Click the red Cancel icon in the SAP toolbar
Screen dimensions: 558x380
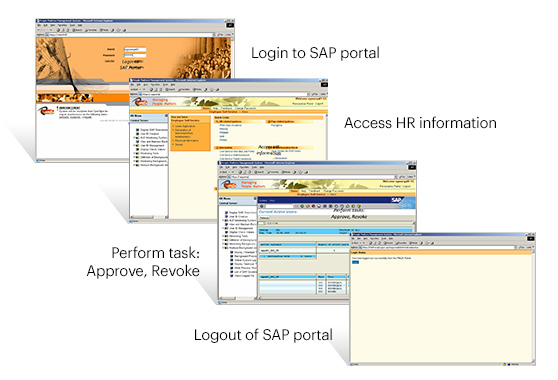313,206
